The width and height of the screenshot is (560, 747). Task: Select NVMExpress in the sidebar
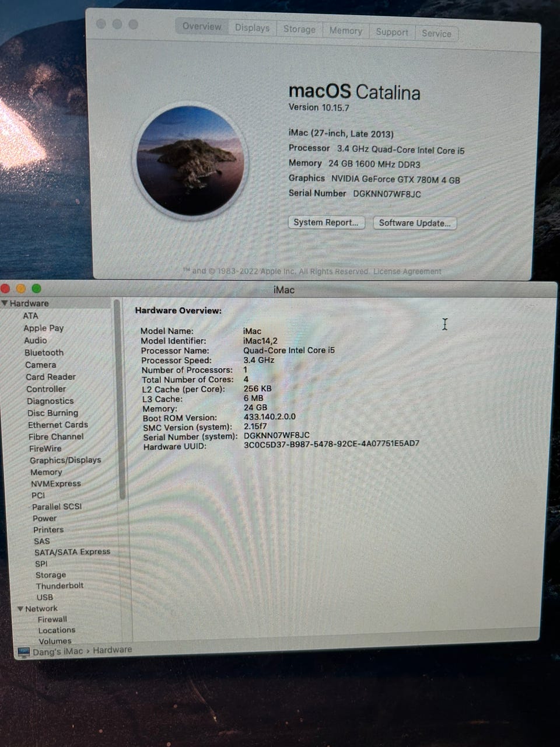click(56, 484)
